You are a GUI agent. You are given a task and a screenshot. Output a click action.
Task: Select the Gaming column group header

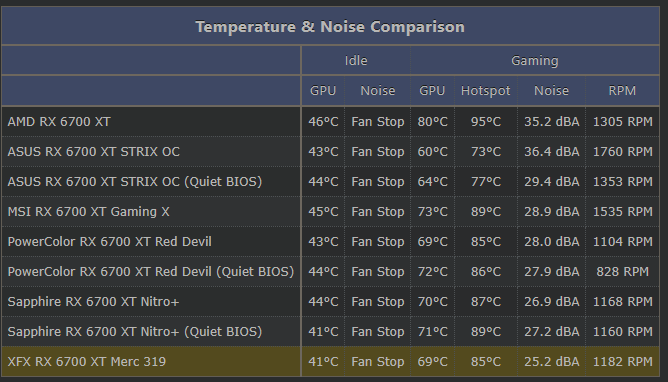coord(535,60)
